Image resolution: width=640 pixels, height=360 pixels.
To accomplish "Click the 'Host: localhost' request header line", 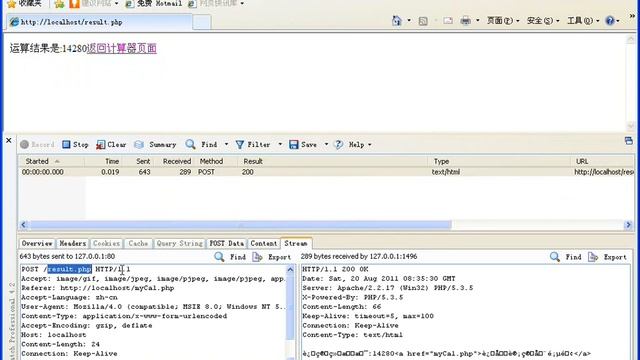I will [53, 335].
